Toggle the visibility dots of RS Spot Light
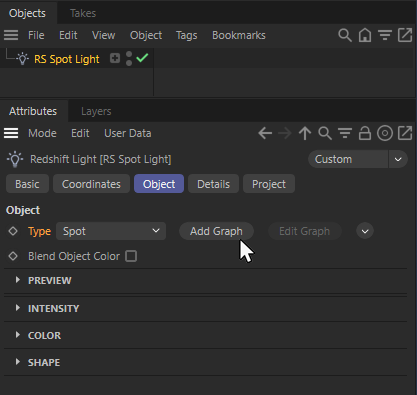The image size is (417, 395). pyautogui.click(x=129, y=59)
